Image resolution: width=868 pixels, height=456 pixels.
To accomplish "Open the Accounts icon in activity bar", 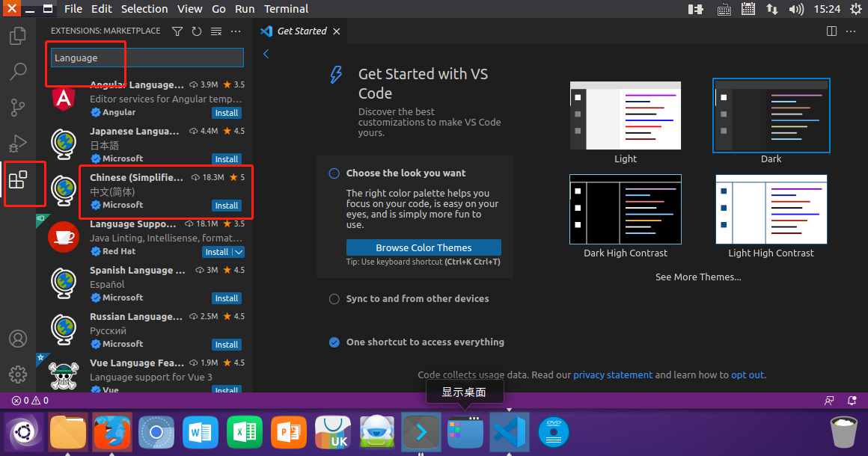I will [18, 339].
